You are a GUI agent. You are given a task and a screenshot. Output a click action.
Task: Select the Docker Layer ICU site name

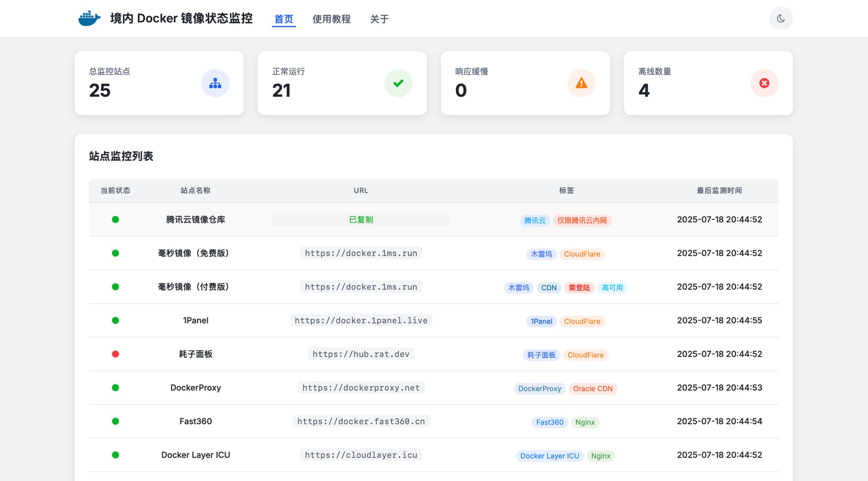pyautogui.click(x=196, y=455)
